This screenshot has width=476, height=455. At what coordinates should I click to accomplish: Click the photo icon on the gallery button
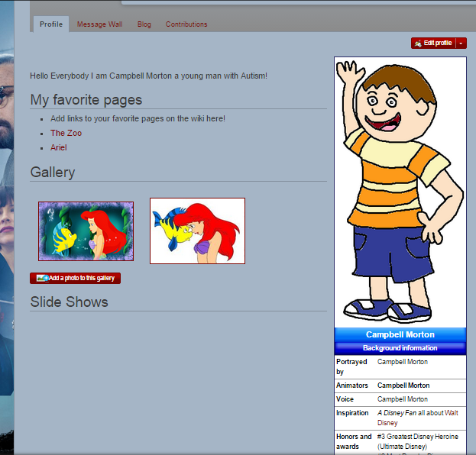coord(43,278)
